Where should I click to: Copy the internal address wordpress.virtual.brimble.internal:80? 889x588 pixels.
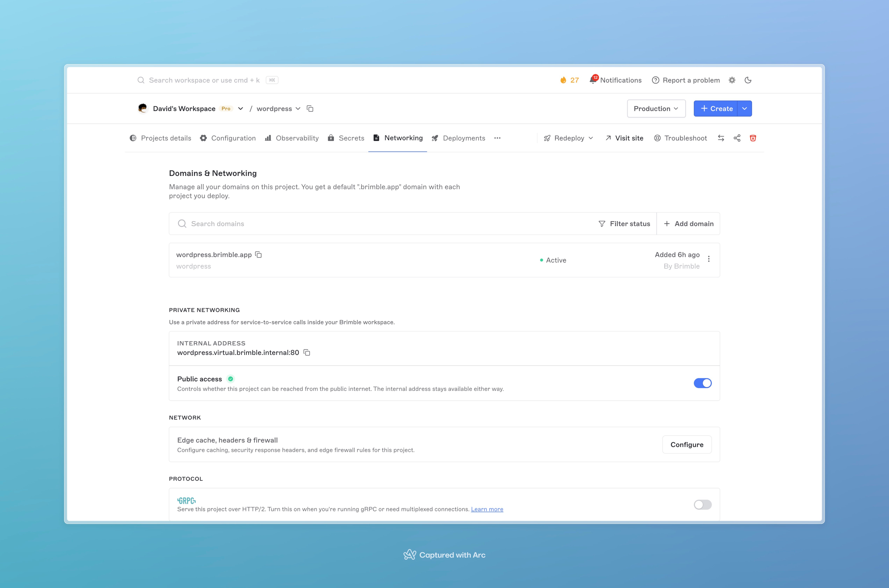[x=307, y=353]
